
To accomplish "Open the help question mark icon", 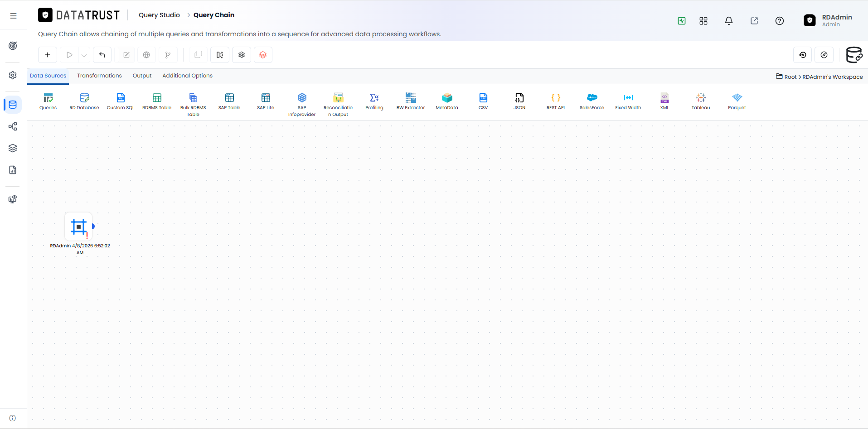I will click(780, 21).
